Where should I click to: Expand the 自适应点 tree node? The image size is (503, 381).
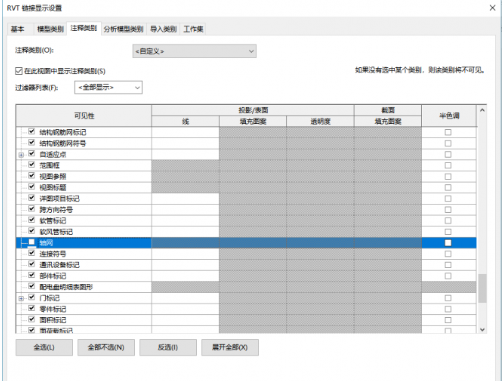(x=21, y=155)
